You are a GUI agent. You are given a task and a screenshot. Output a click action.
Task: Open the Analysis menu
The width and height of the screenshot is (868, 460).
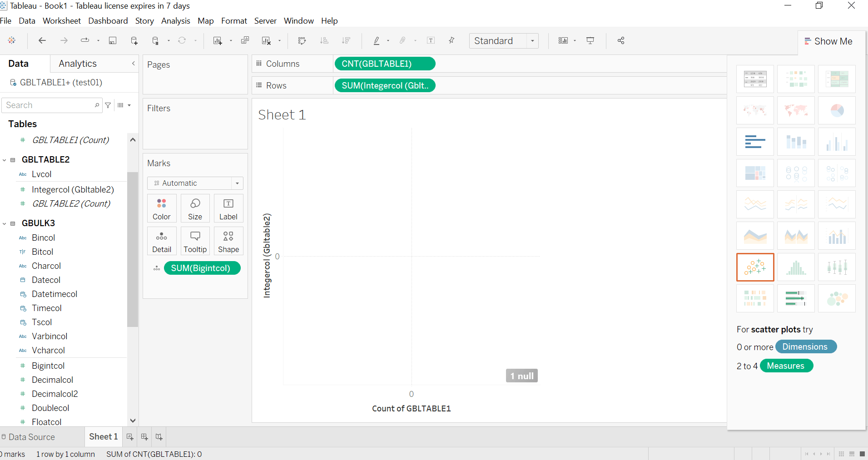click(175, 21)
